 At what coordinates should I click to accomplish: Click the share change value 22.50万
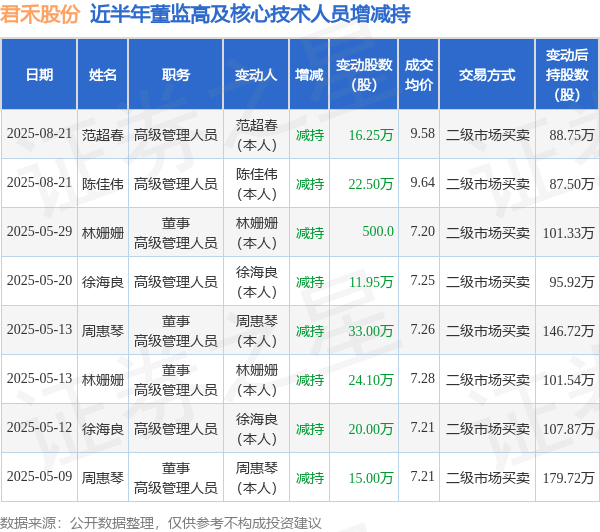click(371, 184)
